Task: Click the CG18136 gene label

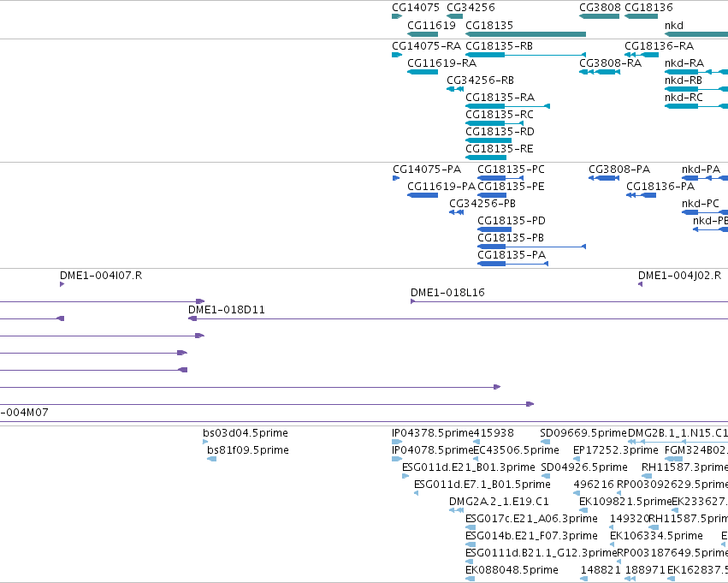Action: point(648,8)
